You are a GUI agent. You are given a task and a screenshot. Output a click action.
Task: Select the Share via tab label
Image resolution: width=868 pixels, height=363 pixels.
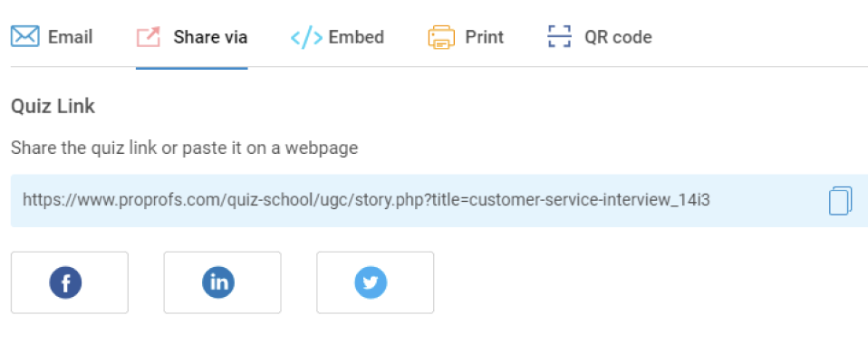point(210,37)
